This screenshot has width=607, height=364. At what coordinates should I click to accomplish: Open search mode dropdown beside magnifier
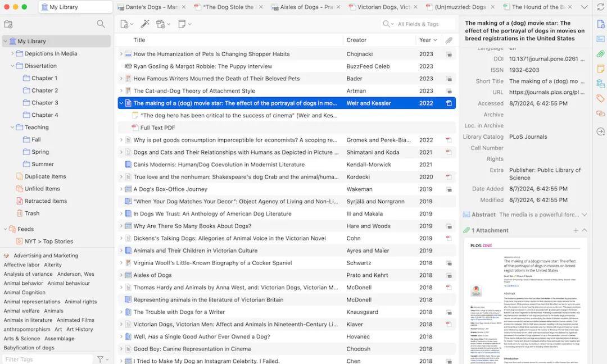388,24
